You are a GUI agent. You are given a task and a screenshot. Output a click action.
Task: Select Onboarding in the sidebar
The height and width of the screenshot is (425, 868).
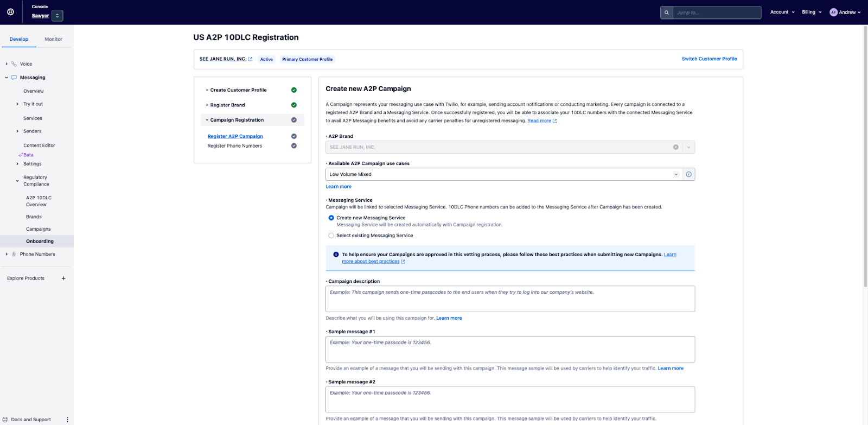tap(40, 242)
